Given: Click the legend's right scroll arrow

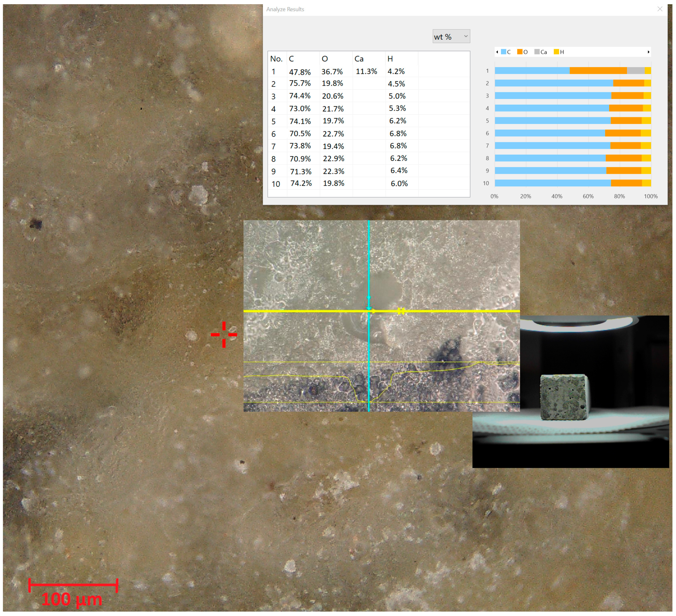Looking at the screenshot, I should 648,52.
